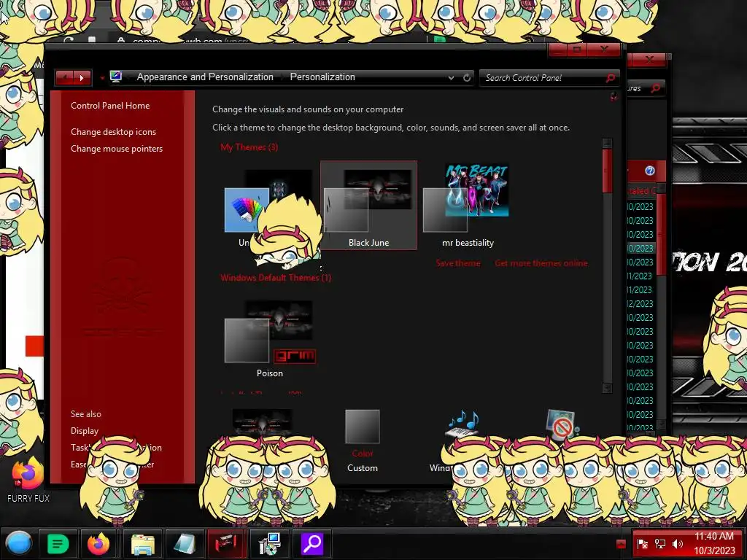Click the Control Panel address bar icon
This screenshot has height=560, width=747.
point(116,77)
